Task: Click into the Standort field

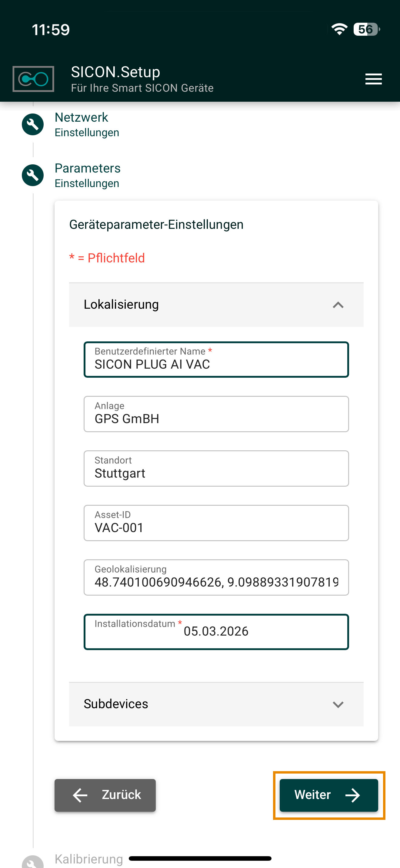Action: point(216,469)
